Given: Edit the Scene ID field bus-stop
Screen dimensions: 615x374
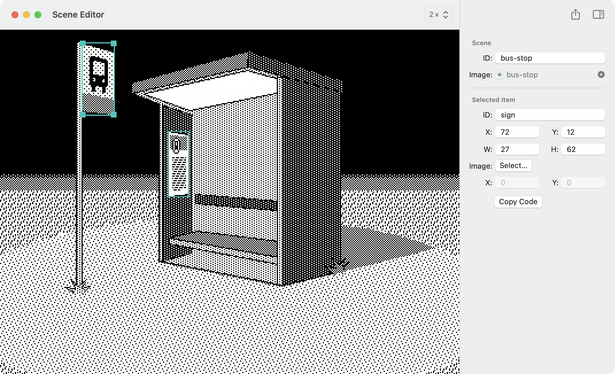Looking at the screenshot, I should pos(549,58).
